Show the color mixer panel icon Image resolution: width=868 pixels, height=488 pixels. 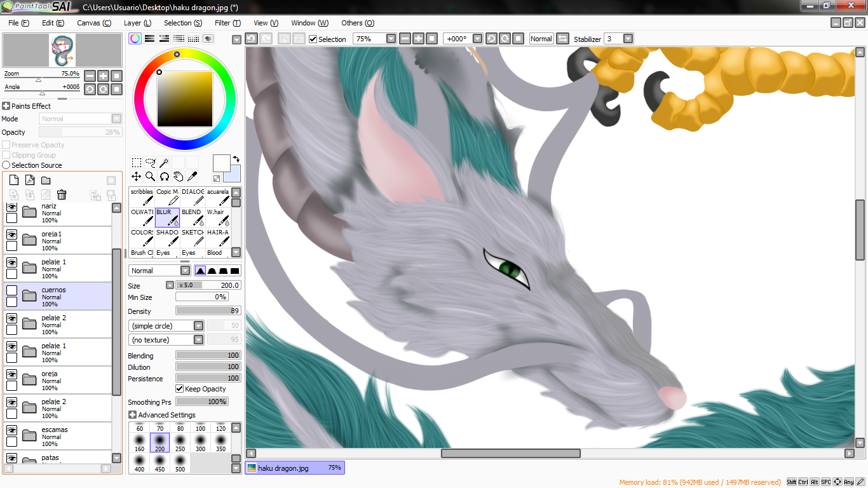[x=179, y=39]
